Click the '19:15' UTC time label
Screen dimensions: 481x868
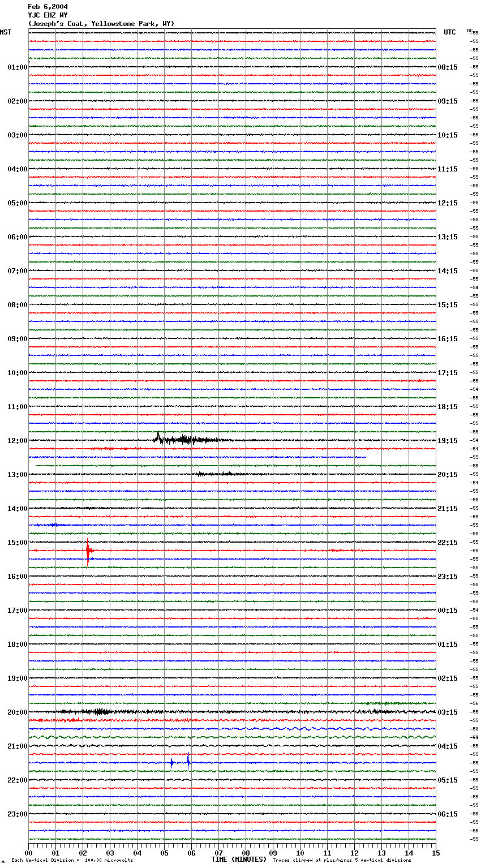coord(448,441)
